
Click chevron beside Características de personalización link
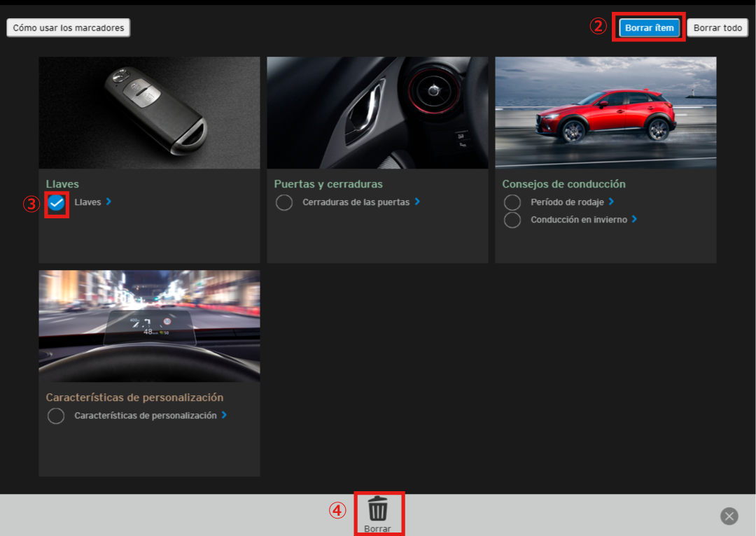click(224, 415)
